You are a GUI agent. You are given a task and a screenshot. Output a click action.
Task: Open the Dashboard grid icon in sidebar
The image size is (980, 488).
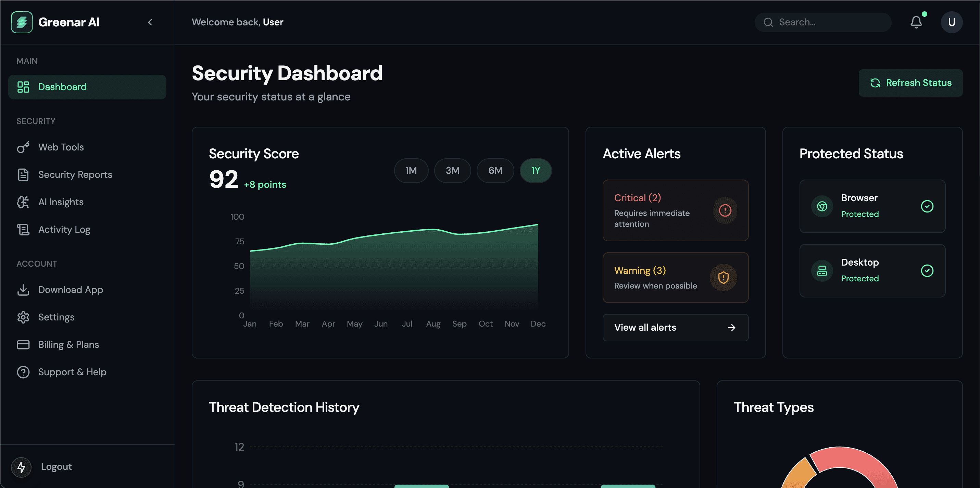[x=23, y=87]
